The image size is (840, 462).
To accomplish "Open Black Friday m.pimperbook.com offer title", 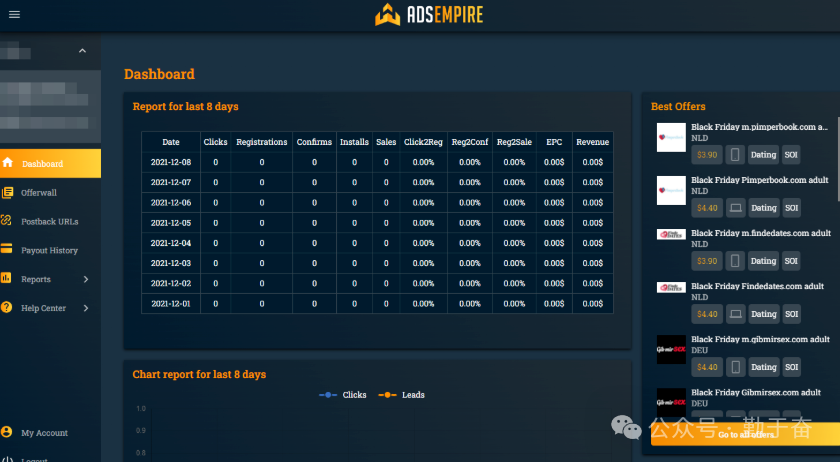I will tap(759, 127).
